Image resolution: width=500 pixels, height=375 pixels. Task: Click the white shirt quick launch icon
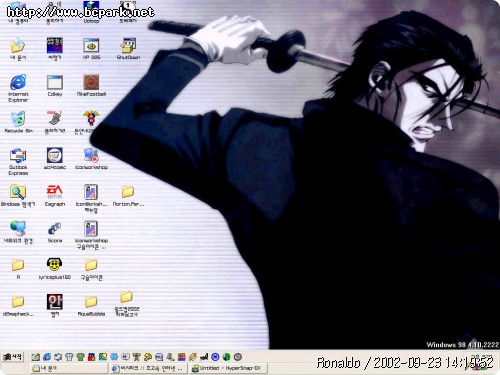point(69,357)
